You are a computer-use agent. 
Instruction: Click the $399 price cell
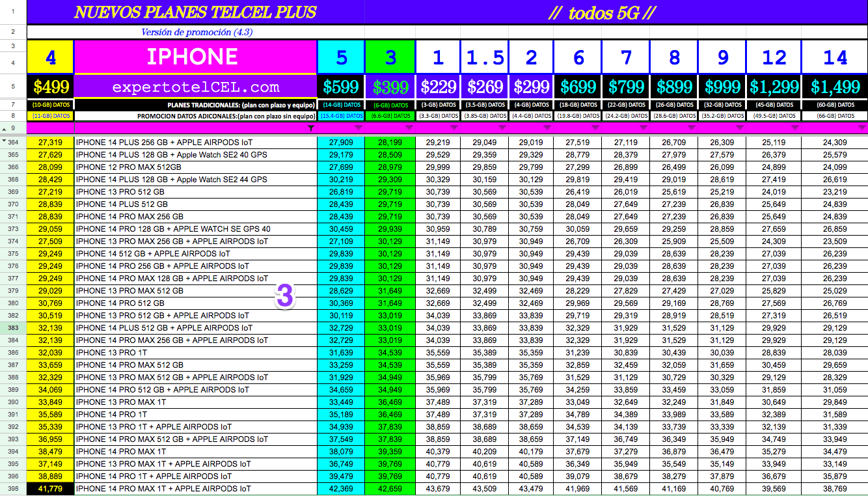pyautogui.click(x=390, y=87)
